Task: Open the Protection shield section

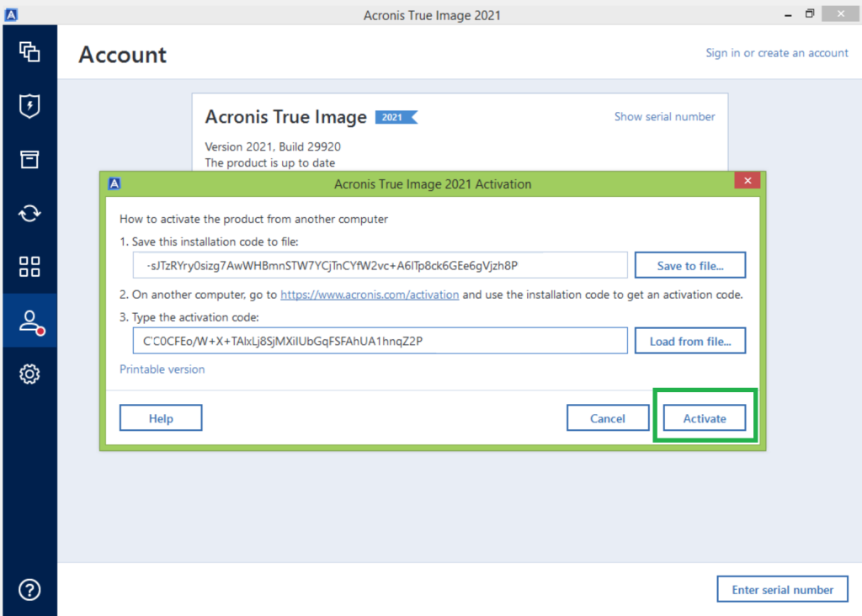Action: coord(29,105)
